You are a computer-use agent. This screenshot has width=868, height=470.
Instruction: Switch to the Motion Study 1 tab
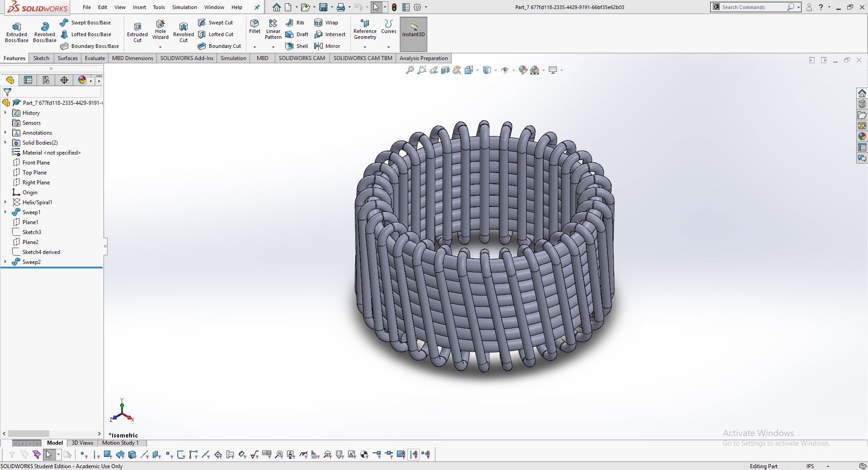120,443
